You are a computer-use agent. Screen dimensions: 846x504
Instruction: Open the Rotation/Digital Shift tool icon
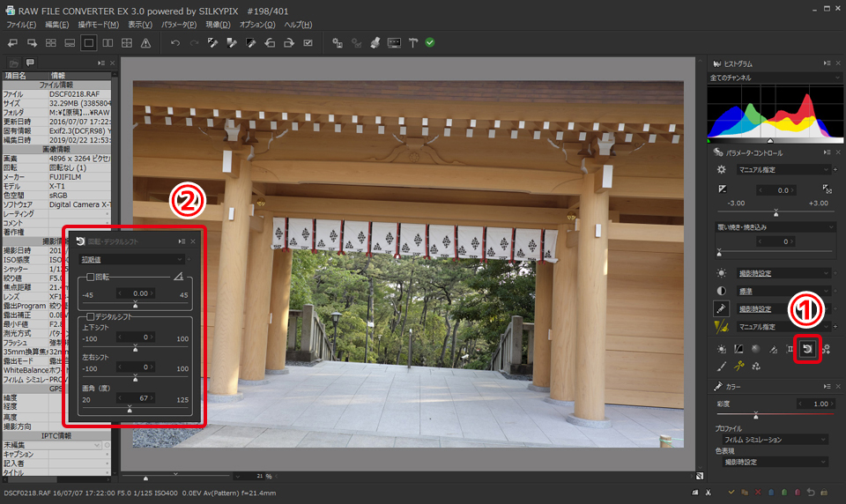(x=805, y=349)
